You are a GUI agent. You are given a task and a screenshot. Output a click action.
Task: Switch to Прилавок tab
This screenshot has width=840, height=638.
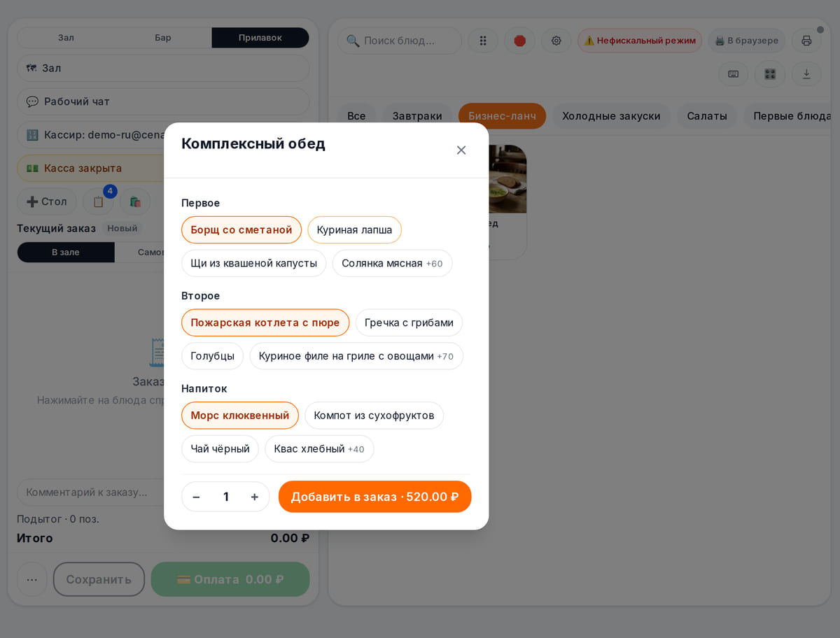point(260,38)
